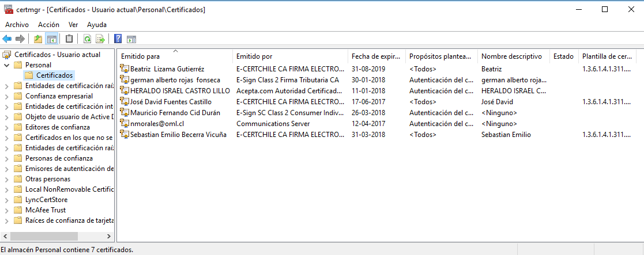Viewport: 644px width, 255px height.
Task: Sort by the Fecha de expiración column header
Action: click(375, 56)
